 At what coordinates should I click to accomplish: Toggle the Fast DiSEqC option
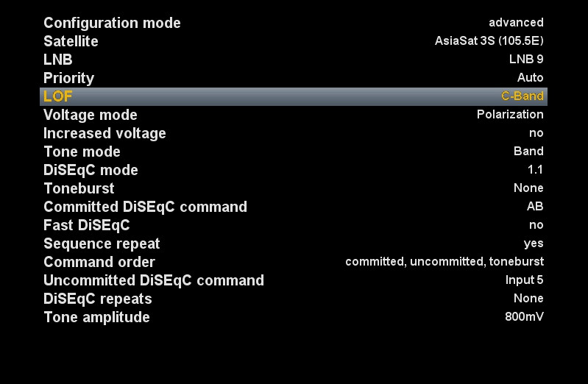tap(294, 225)
